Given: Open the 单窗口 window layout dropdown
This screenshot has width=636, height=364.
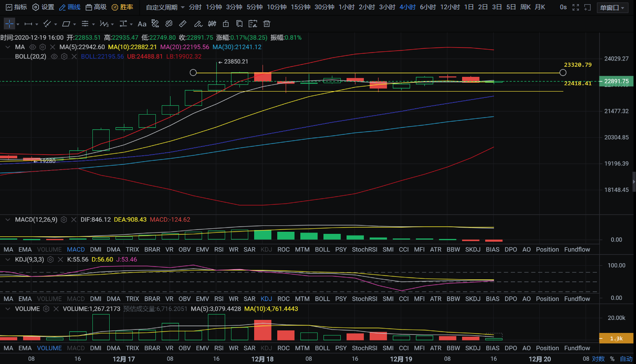Looking at the screenshot, I should (612, 8).
